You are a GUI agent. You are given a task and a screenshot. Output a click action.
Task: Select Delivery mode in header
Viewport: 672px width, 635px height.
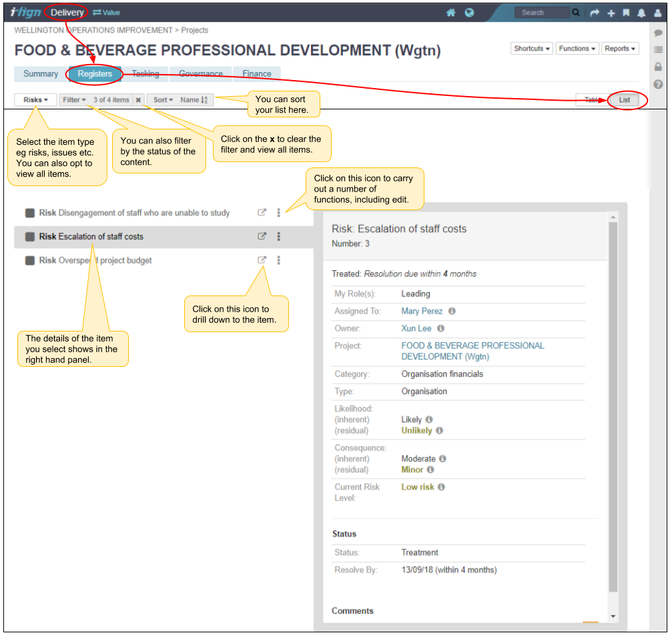(x=67, y=13)
